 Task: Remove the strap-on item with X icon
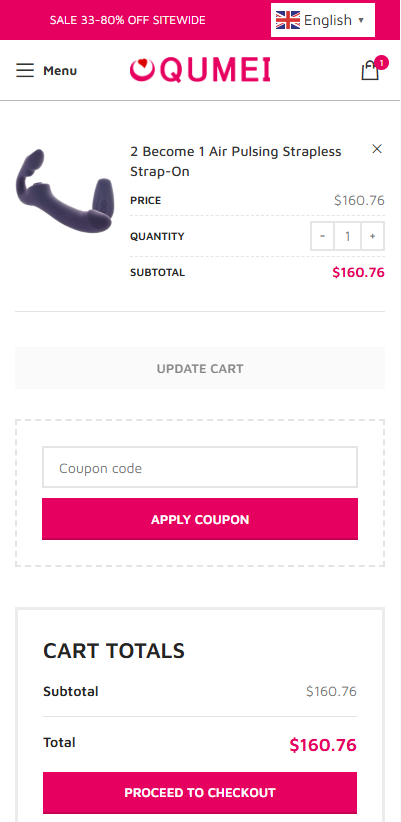click(376, 149)
